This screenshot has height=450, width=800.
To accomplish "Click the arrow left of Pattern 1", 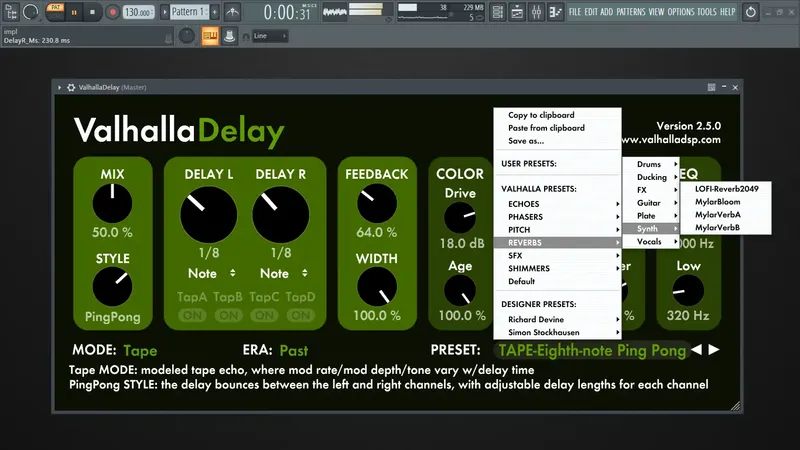I will [165, 12].
